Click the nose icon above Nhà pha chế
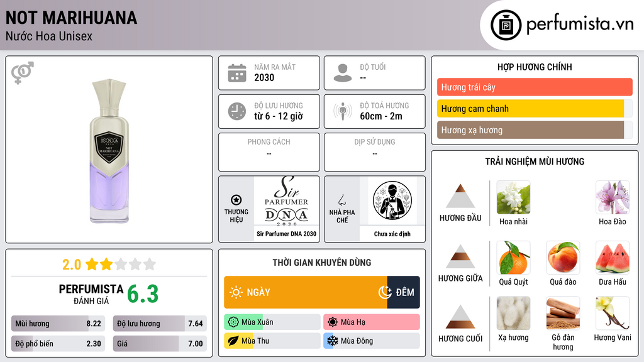This screenshot has width=644, height=362. click(x=341, y=200)
